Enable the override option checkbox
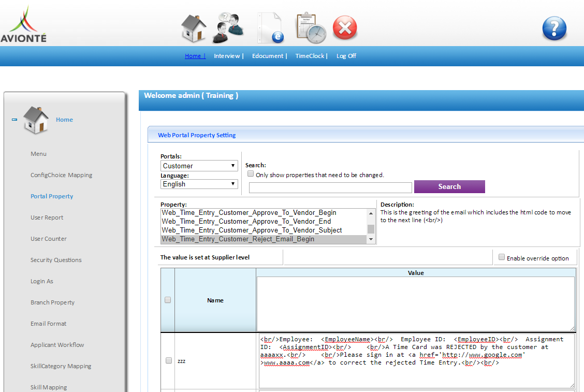The image size is (584, 392). coord(502,257)
